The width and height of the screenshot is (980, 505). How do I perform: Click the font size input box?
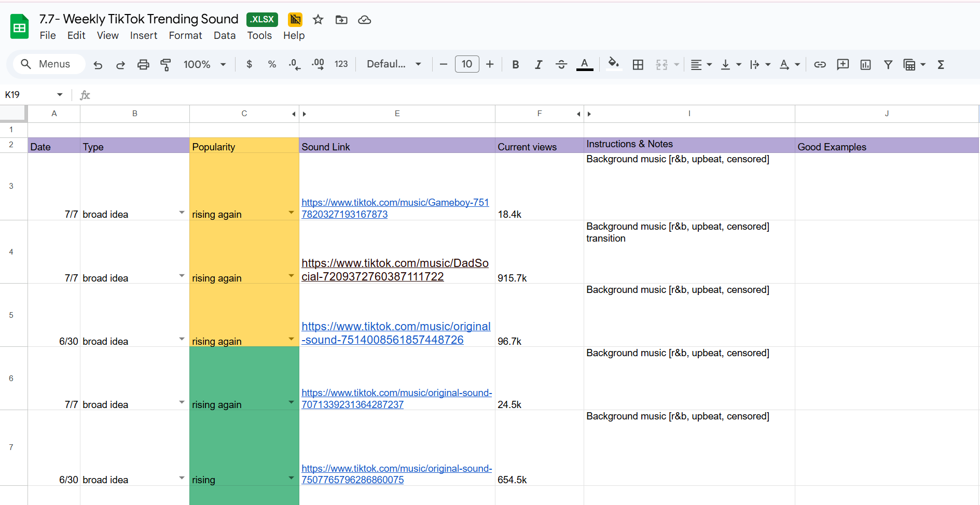pyautogui.click(x=466, y=64)
